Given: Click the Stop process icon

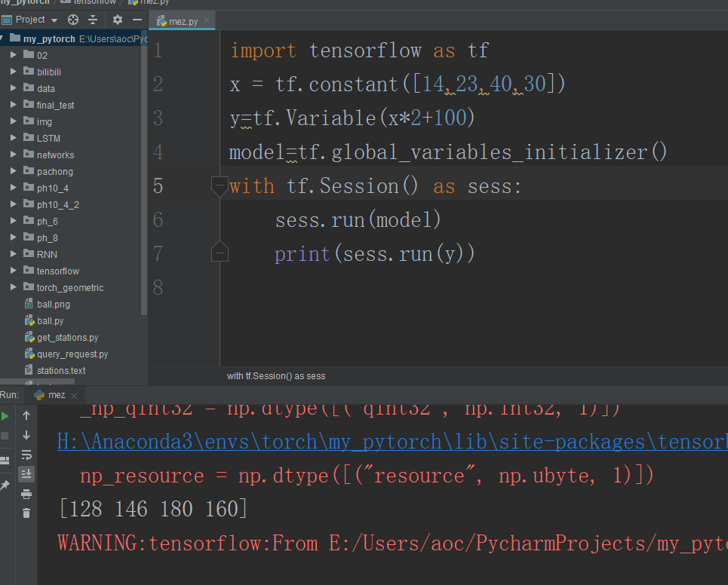Looking at the screenshot, I should pos(6,436).
